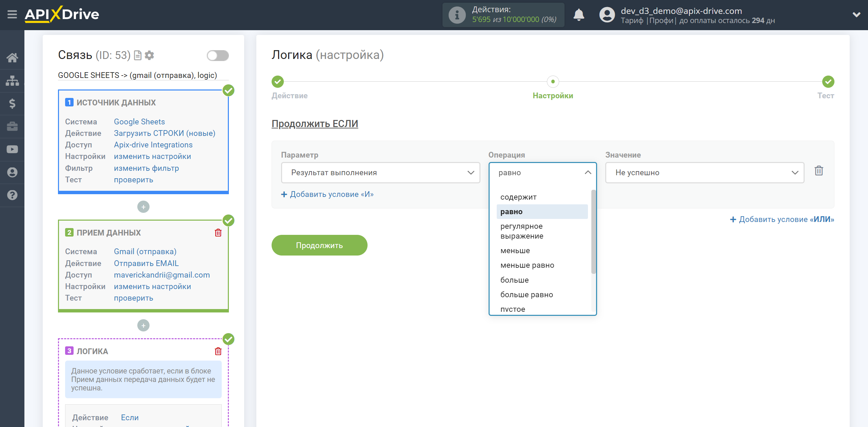868x427 pixels.
Task: Open the help question icon
Action: click(x=12, y=195)
